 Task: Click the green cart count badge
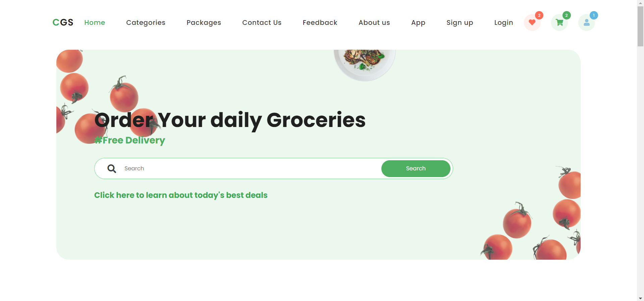point(567,15)
